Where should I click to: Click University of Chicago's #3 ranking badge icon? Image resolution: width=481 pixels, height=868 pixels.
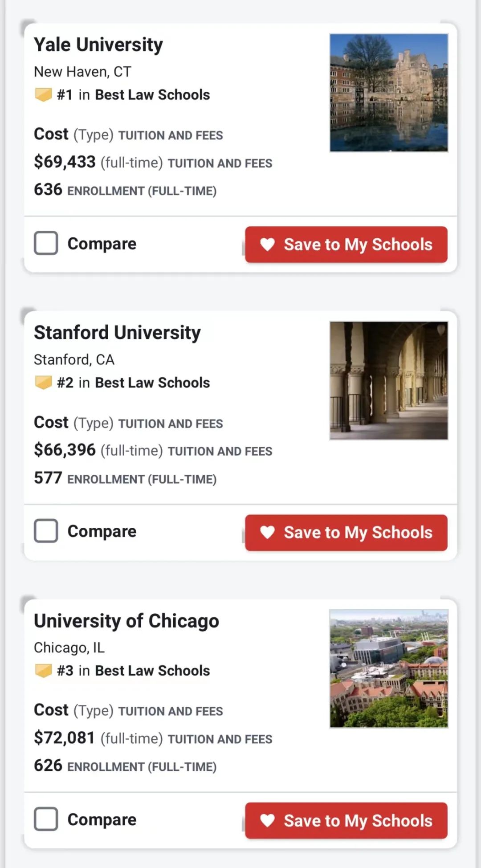coord(43,671)
